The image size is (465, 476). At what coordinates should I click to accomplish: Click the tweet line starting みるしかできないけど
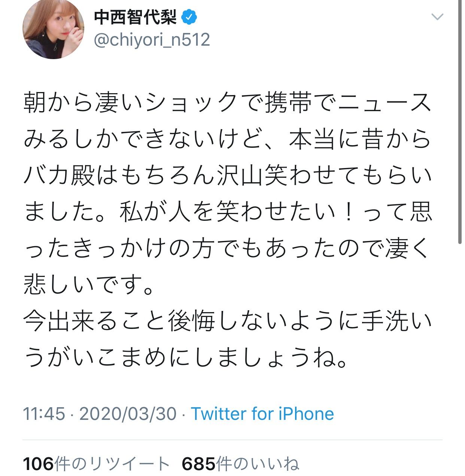(228, 139)
